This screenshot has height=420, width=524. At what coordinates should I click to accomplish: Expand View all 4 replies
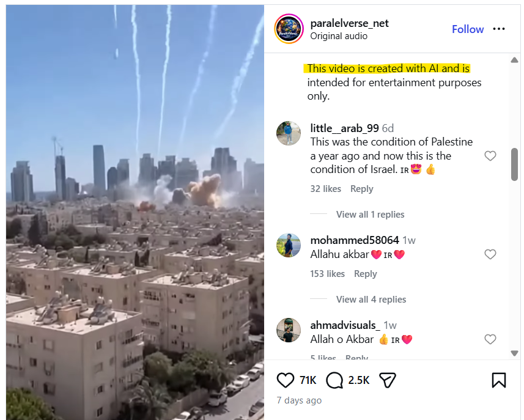pos(371,300)
